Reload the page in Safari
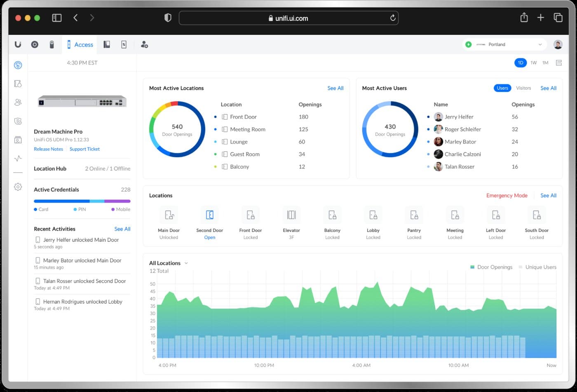577x392 pixels. [393, 18]
